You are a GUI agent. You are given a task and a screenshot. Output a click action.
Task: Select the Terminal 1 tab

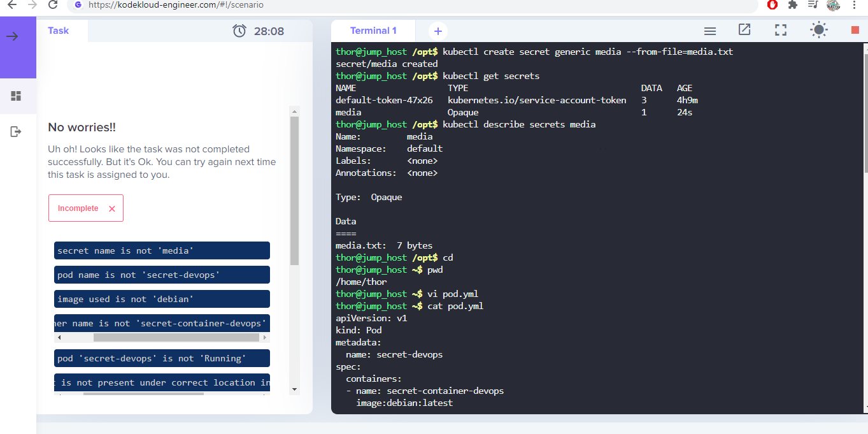click(373, 31)
